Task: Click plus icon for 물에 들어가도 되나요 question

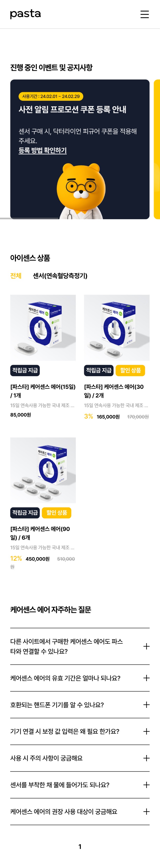Action: click(x=146, y=785)
